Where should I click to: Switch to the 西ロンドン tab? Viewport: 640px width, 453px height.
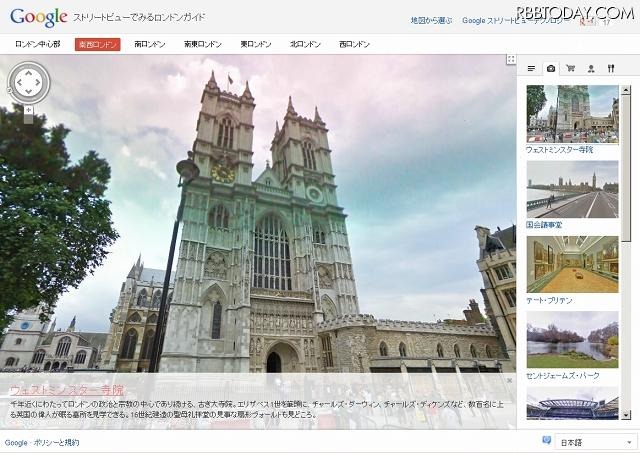tap(354, 44)
